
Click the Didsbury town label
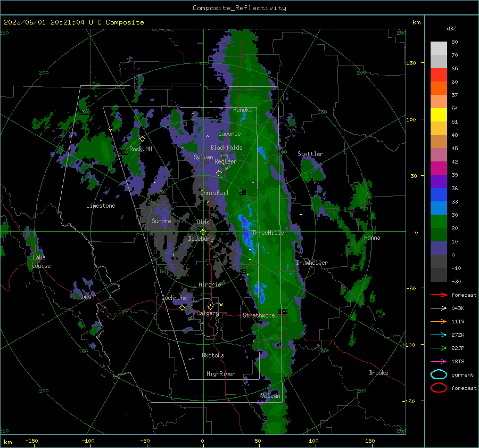coord(201,239)
